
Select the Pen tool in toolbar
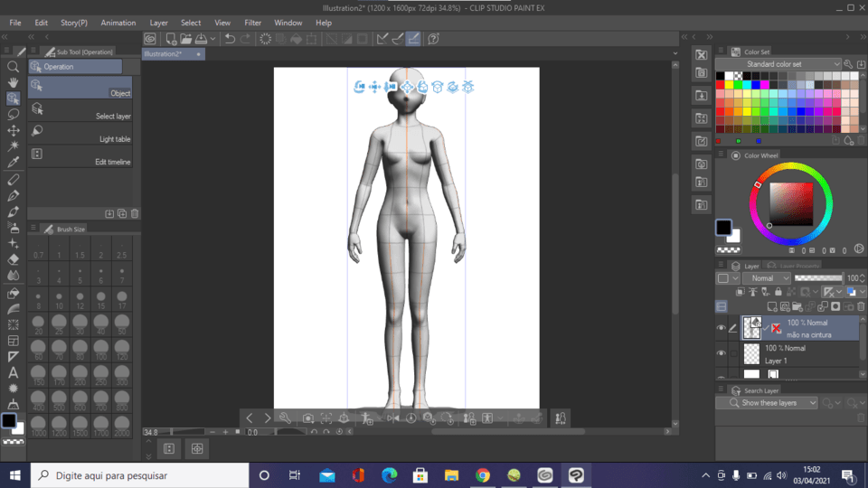point(13,195)
